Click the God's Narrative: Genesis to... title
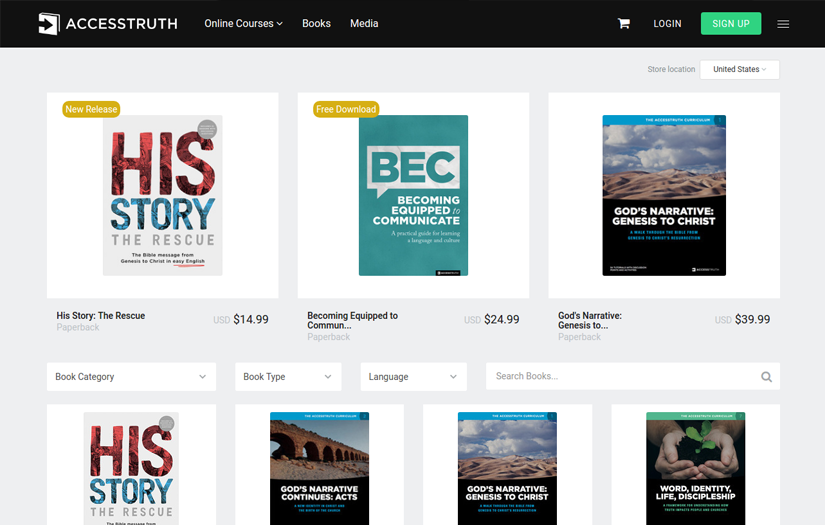The height and width of the screenshot is (525, 825). (590, 320)
